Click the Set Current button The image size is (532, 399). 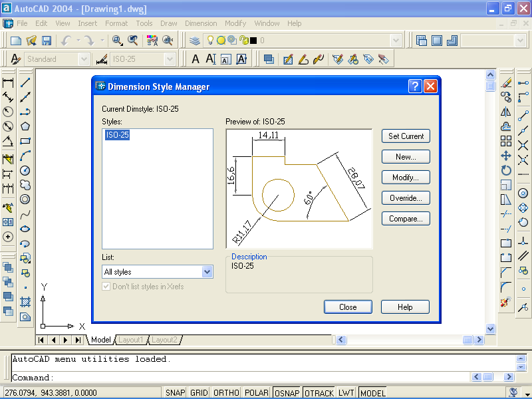tap(406, 136)
